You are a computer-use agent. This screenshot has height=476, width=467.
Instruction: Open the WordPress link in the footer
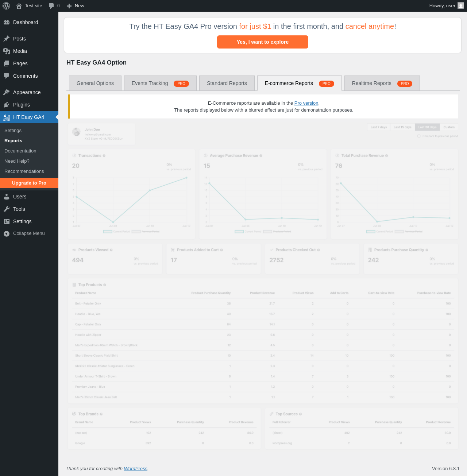tap(136, 469)
